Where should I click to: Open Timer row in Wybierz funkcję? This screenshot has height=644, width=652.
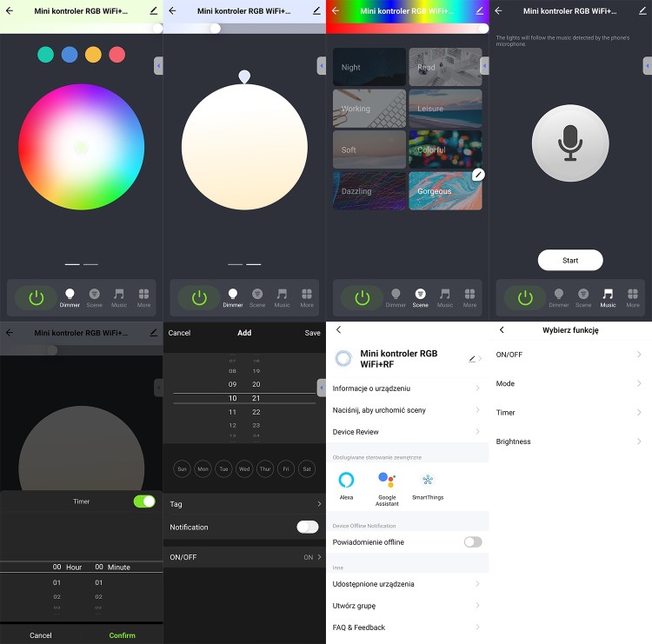(x=570, y=413)
